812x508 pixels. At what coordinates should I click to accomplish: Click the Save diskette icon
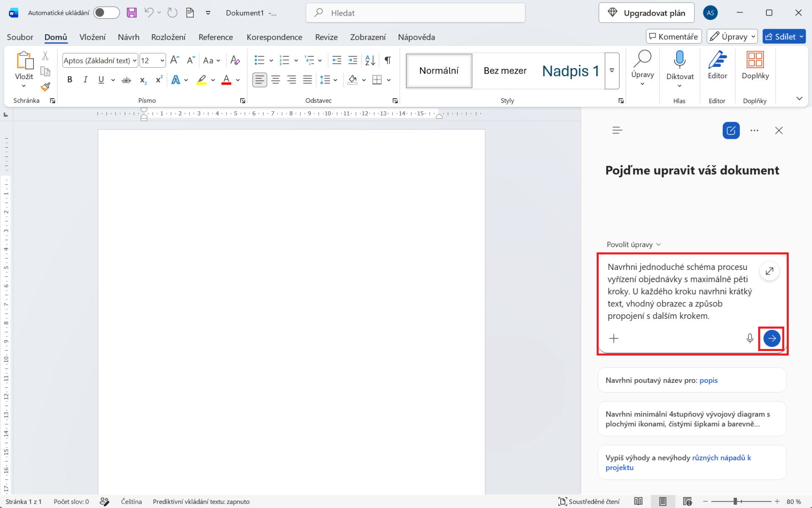pyautogui.click(x=132, y=13)
